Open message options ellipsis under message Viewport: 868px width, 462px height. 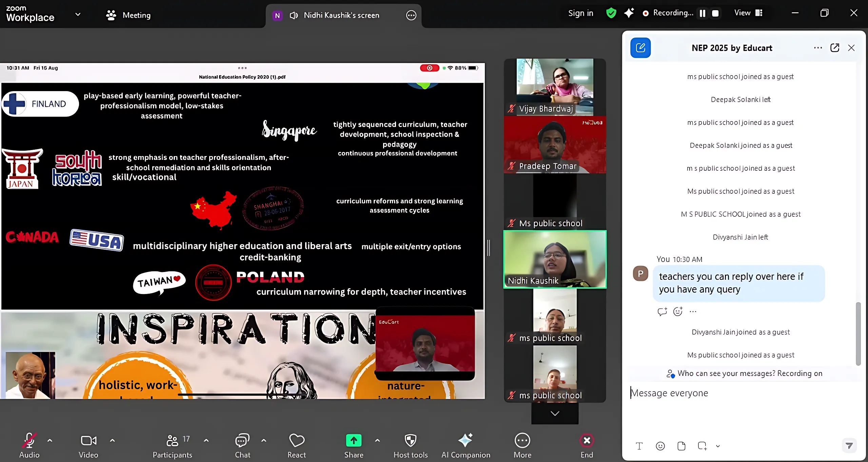pyautogui.click(x=693, y=311)
